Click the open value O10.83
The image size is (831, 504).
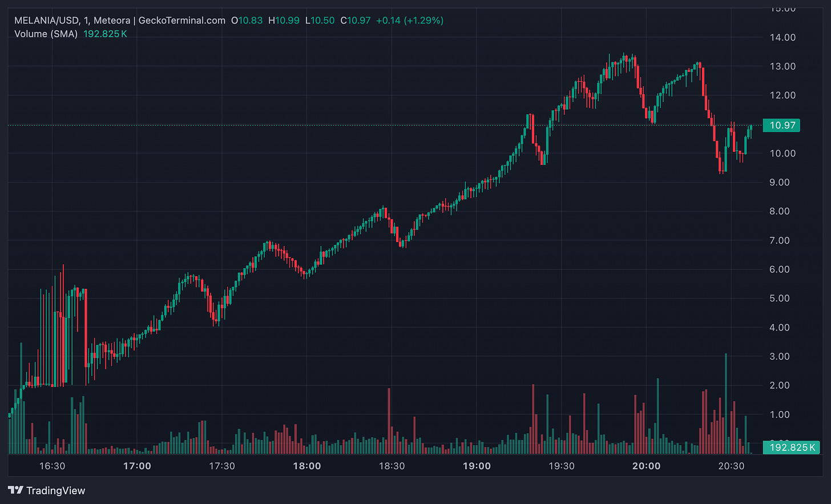[247, 21]
